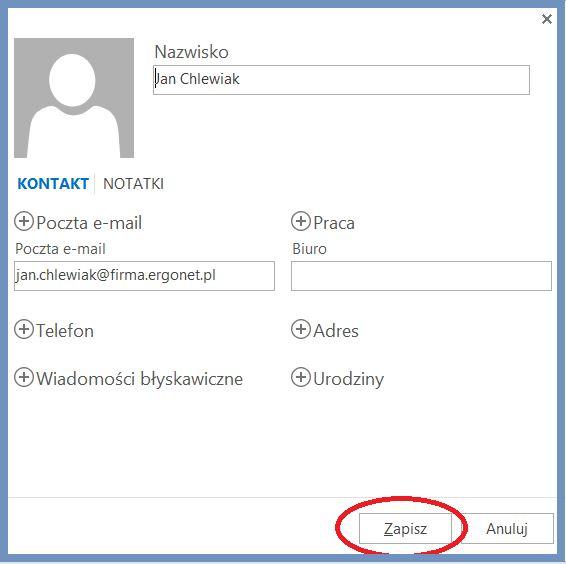Click the plus icon next to Urodziny
566x564 pixels.
point(301,377)
